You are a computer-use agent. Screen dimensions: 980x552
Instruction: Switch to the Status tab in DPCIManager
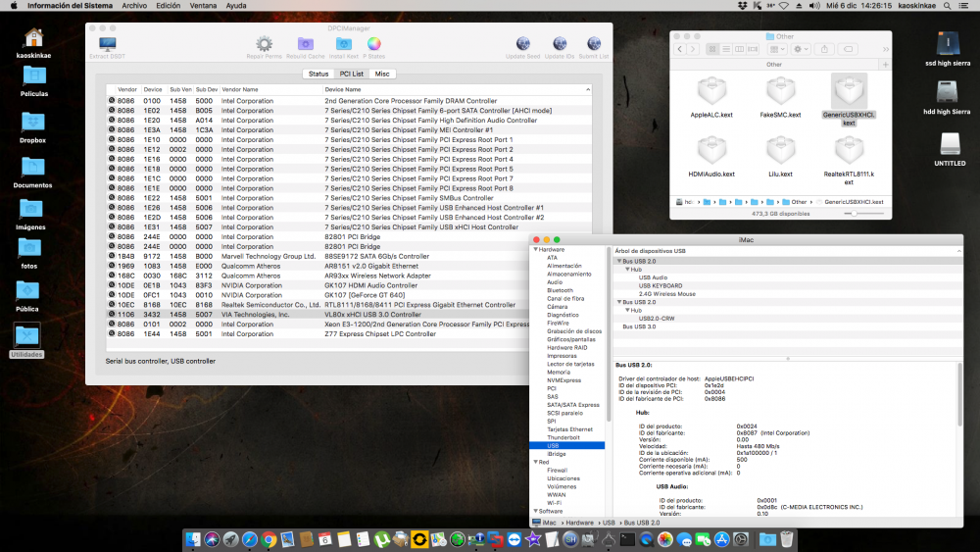point(318,74)
